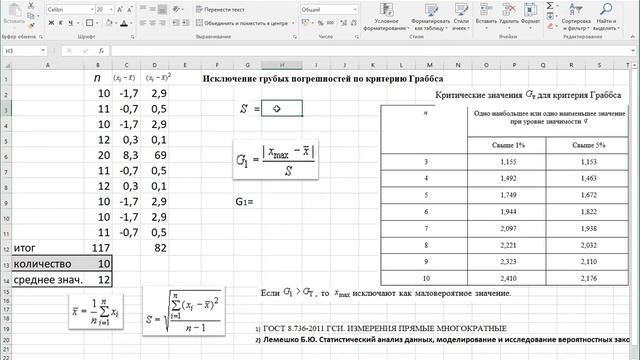Click the Вставить insert cells icon

point(486,9)
